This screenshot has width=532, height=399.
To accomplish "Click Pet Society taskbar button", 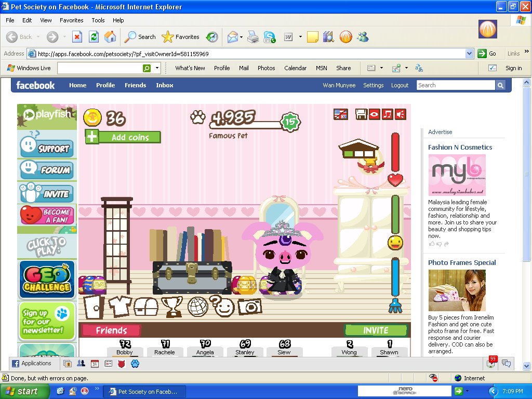I will coord(144,392).
